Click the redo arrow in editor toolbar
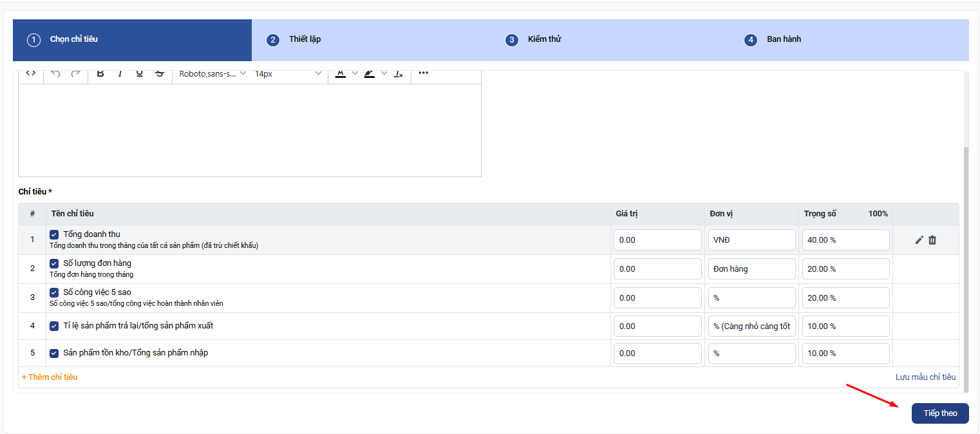Screen dimensions: 980x434 75,73
